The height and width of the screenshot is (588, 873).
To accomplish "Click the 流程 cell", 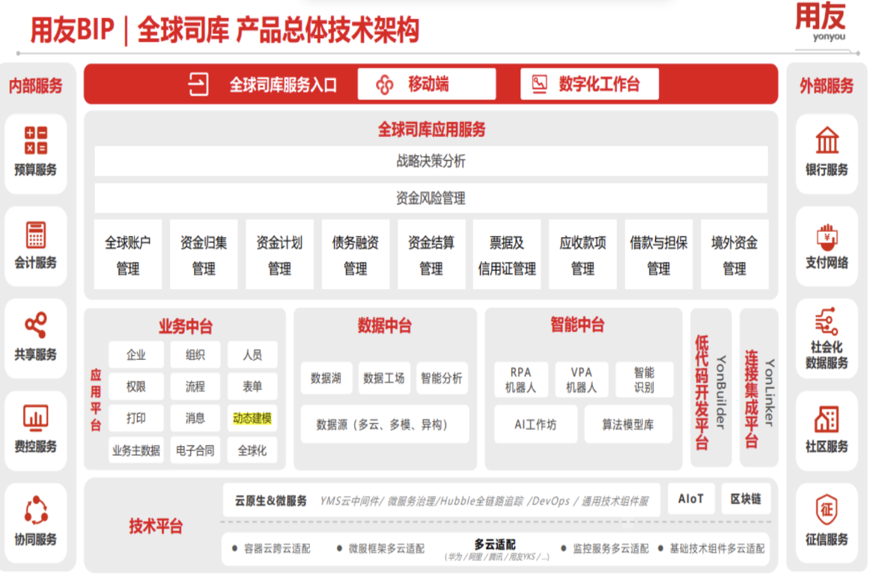I will (x=195, y=386).
